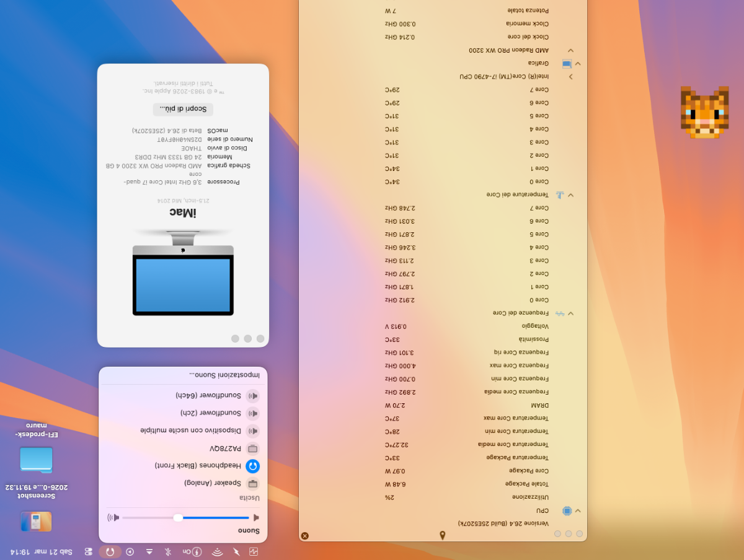Click the Grafica display icon
The image size is (744, 560).
click(567, 63)
